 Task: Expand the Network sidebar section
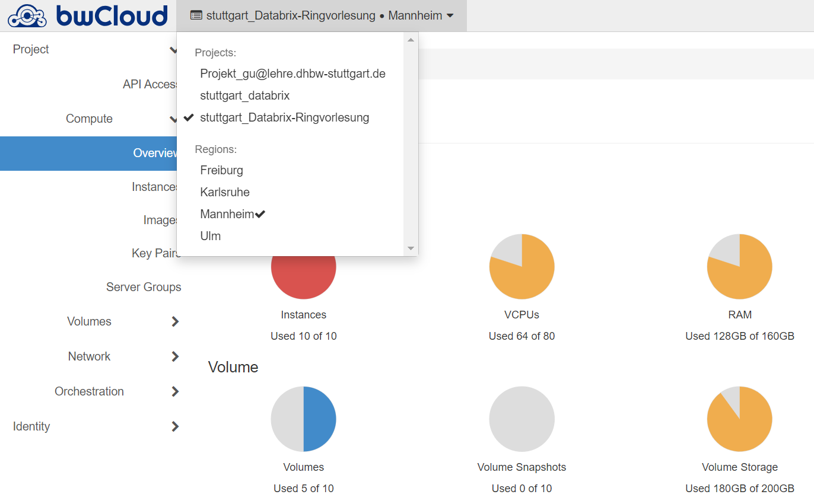click(x=174, y=356)
